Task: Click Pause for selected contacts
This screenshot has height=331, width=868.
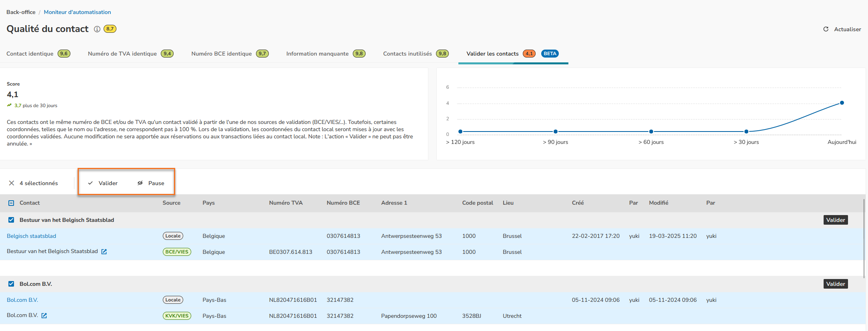Action: click(x=151, y=183)
